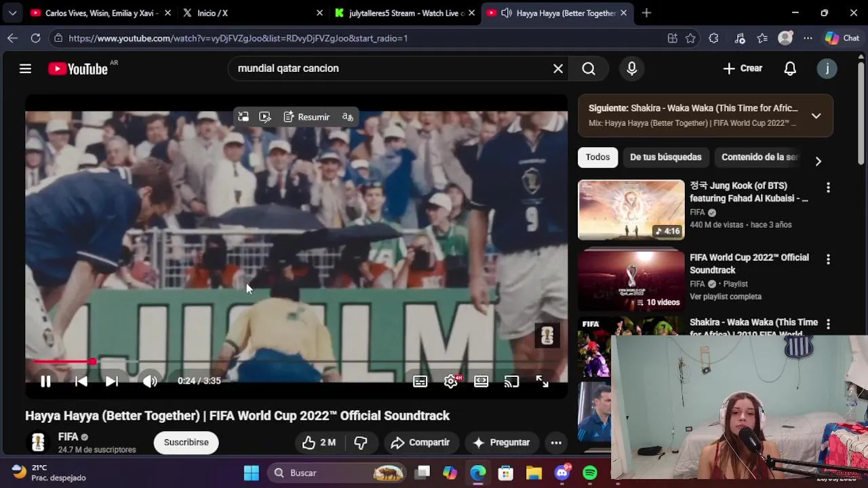Viewport: 868px width, 488px height.
Task: Open the Windows Start menu
Action: point(252,473)
